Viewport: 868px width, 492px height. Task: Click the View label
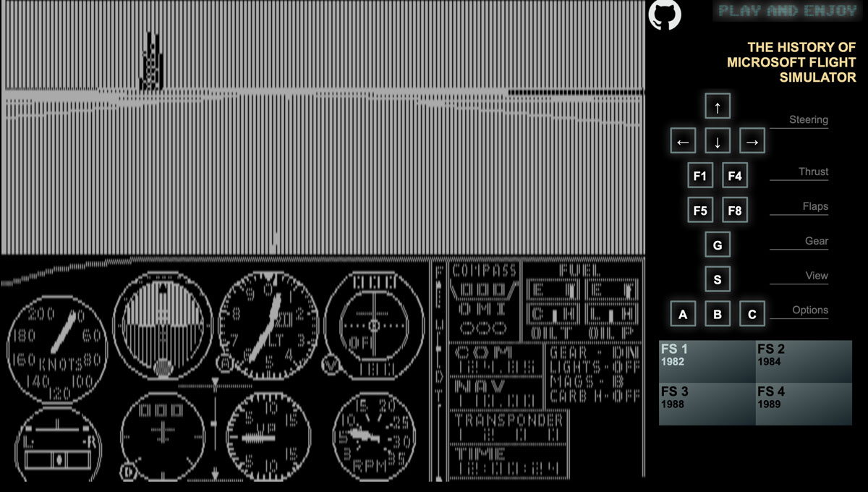817,276
